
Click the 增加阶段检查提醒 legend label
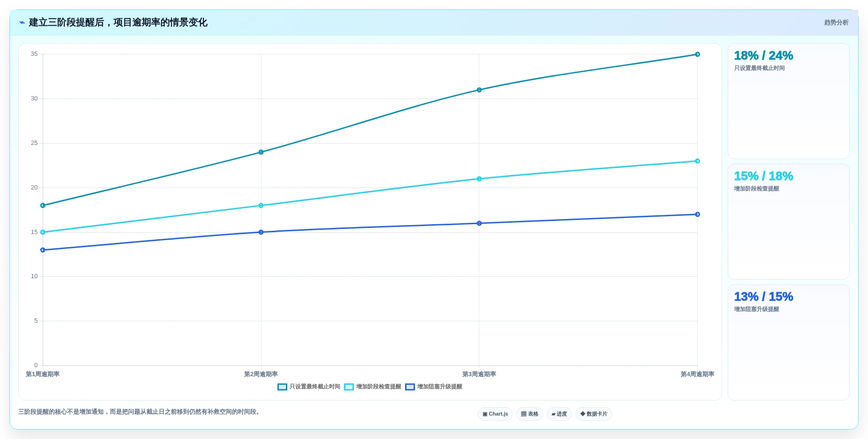point(378,387)
